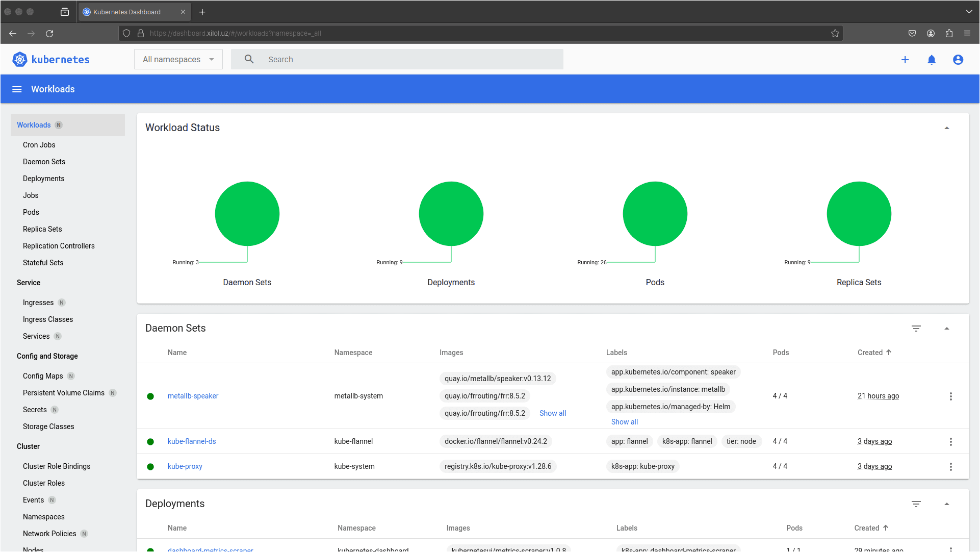The image size is (980, 552).
Task: Filter the Daemon Sets table
Action: coord(916,329)
